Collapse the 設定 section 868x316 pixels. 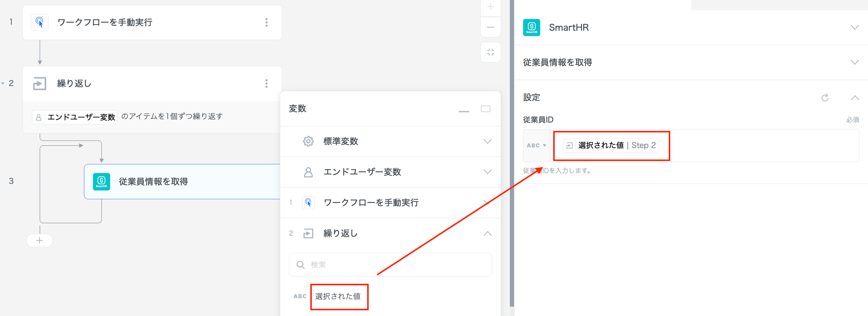coord(854,98)
